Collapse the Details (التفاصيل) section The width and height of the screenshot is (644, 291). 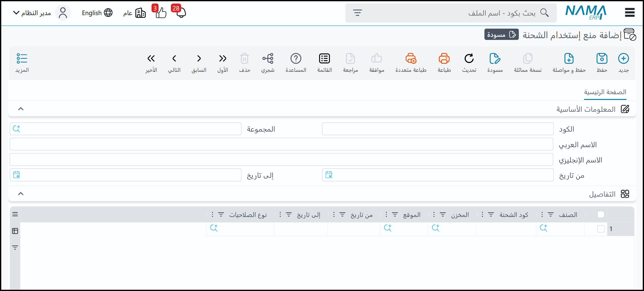pyautogui.click(x=21, y=194)
